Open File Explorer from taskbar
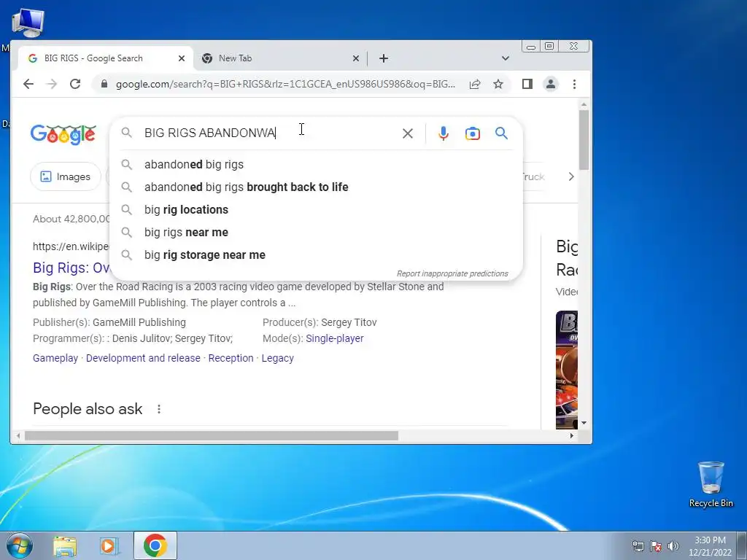Image resolution: width=747 pixels, height=560 pixels. [65, 546]
